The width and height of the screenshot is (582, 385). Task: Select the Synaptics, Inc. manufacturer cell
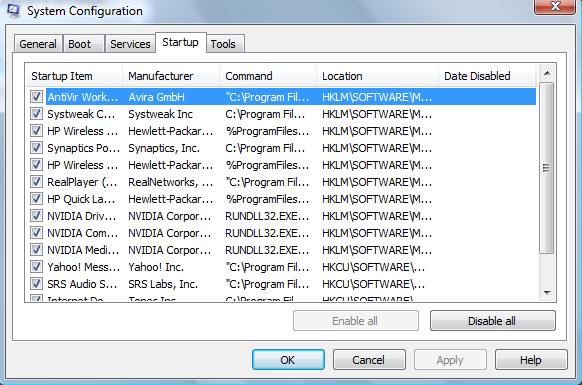pyautogui.click(x=164, y=148)
